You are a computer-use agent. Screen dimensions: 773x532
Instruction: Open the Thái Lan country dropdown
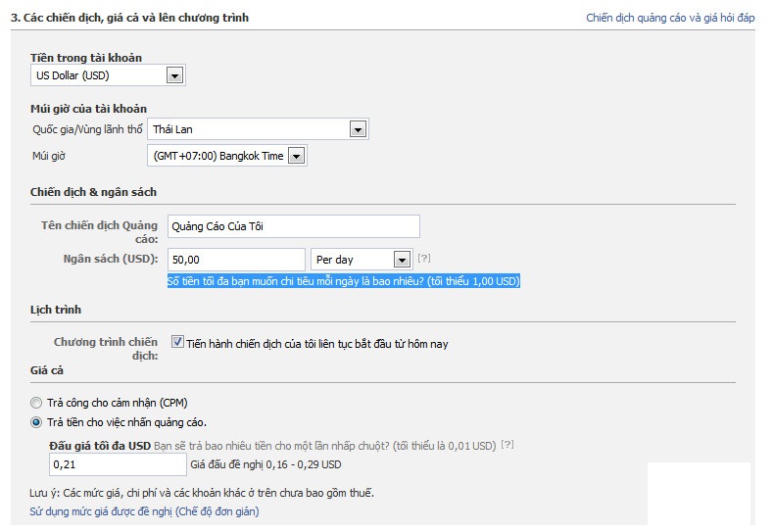258,129
